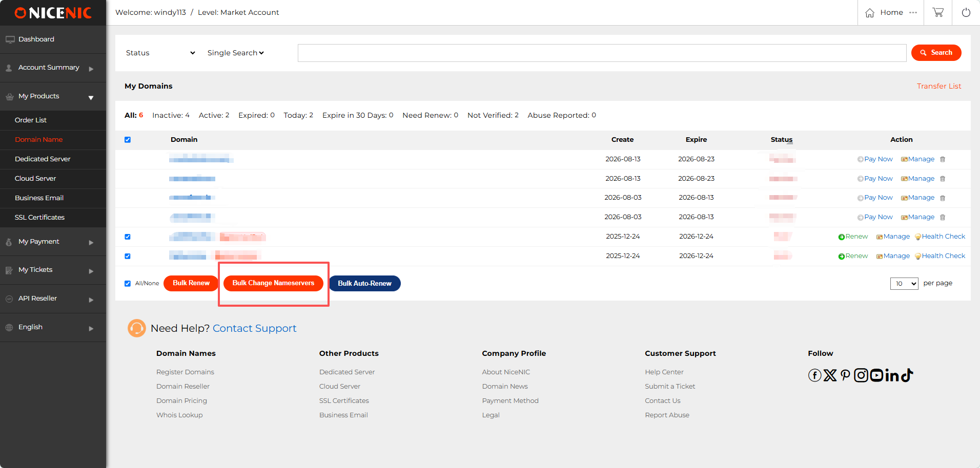Click the Bulk Auto-Renew button
Viewport: 980px width, 468px height.
364,283
